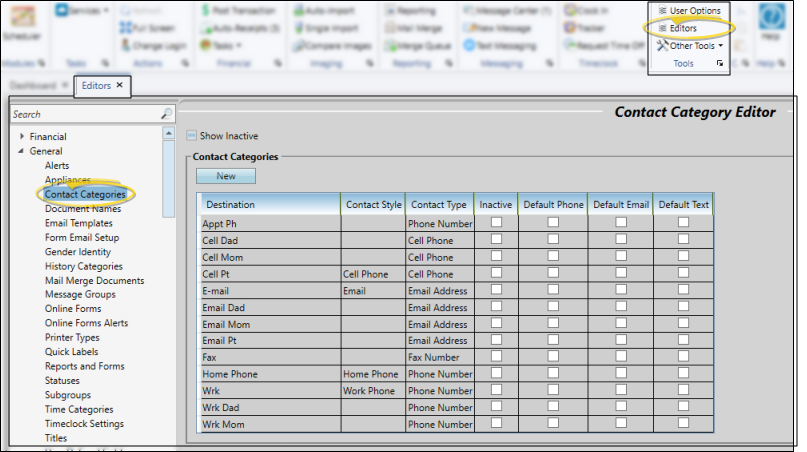Open the Help question mark icon

(x=771, y=22)
